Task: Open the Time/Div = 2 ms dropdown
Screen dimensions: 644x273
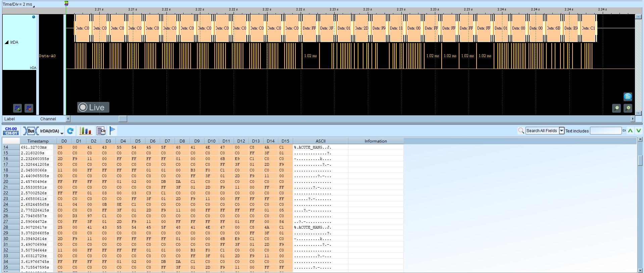Action: coord(18,4)
